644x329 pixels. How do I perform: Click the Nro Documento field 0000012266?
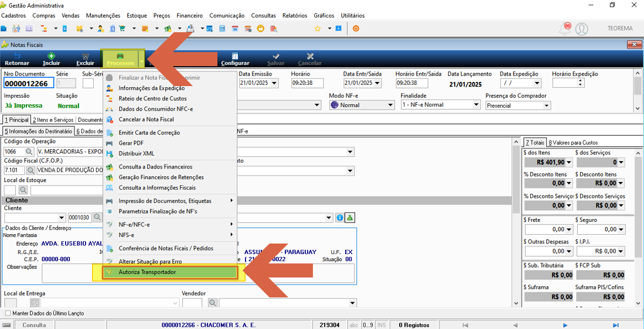point(29,83)
